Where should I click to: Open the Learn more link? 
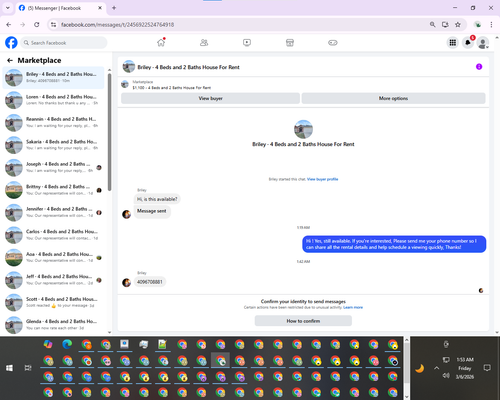click(353, 307)
